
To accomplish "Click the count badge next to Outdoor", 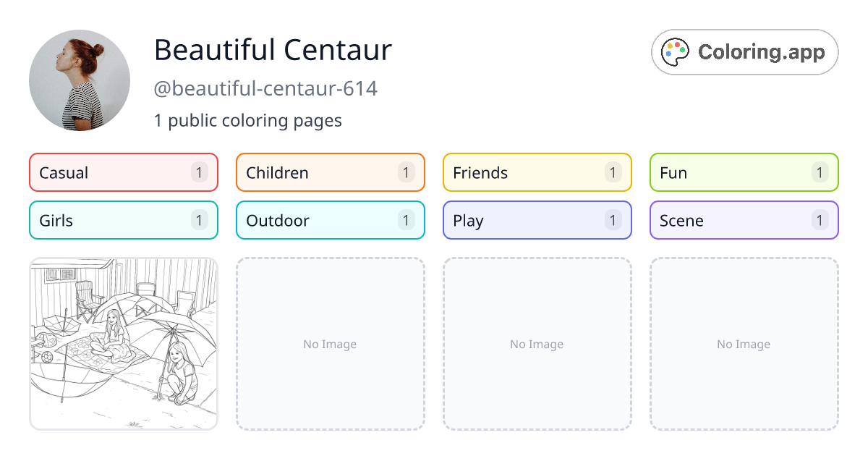I will [406, 220].
